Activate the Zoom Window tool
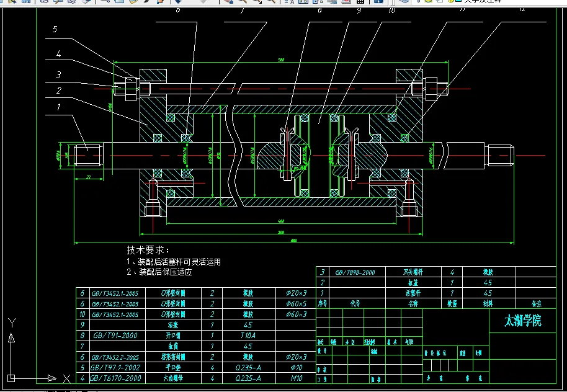567x392 pixels. pos(257,2)
